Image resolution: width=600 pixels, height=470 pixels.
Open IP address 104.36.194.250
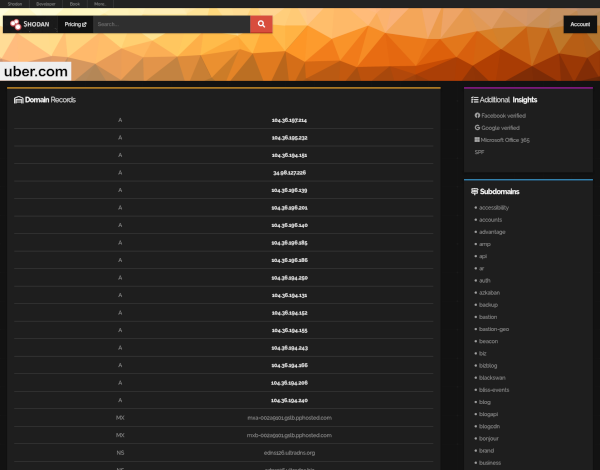point(289,278)
